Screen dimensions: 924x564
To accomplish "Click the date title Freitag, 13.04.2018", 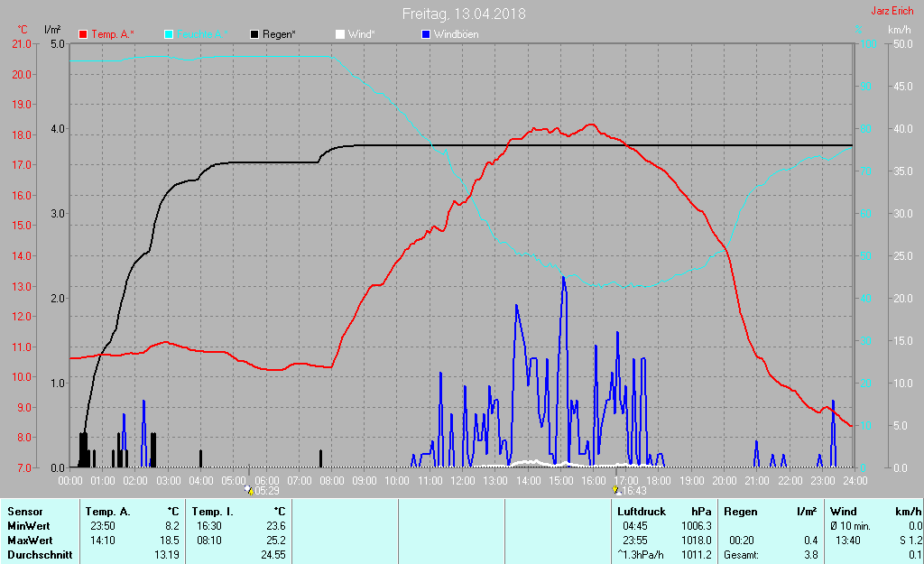I will (464, 14).
